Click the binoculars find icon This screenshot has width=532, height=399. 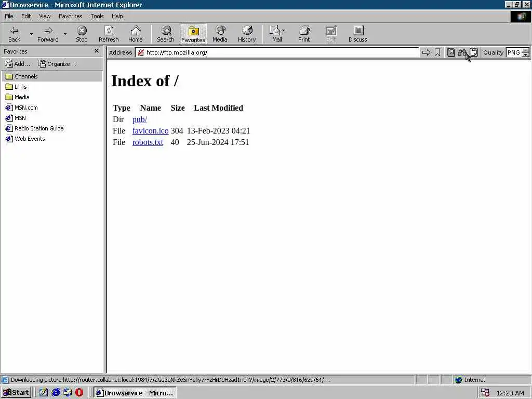pos(462,52)
